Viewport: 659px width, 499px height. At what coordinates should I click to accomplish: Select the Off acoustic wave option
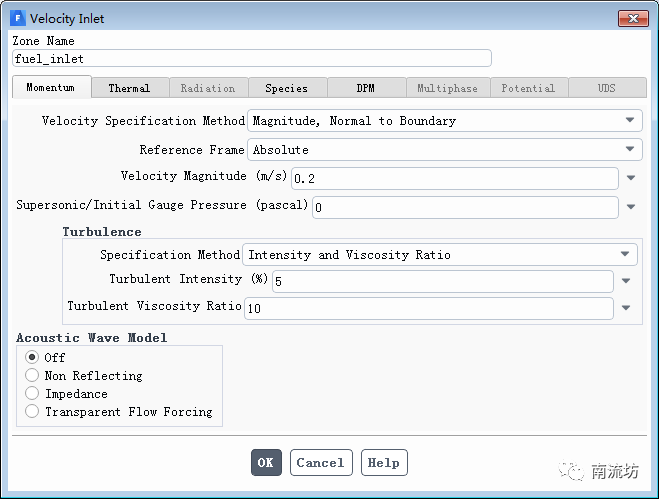[x=32, y=357]
